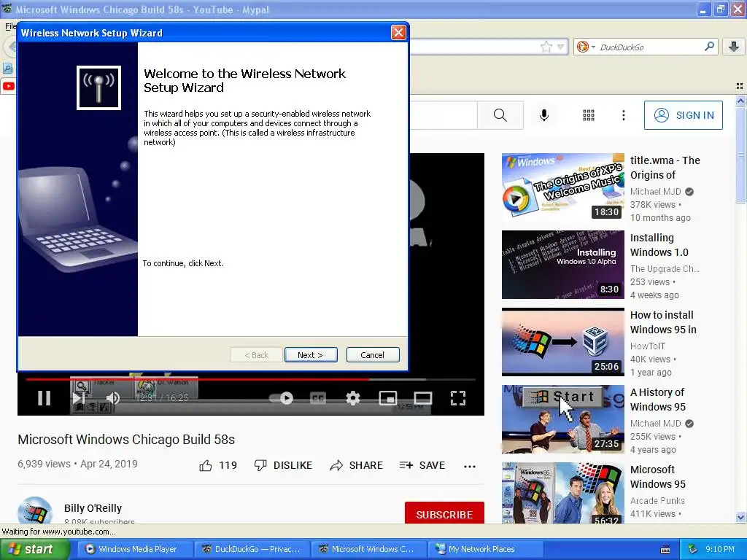
Task: Click the system tray network icon
Action: point(693,549)
